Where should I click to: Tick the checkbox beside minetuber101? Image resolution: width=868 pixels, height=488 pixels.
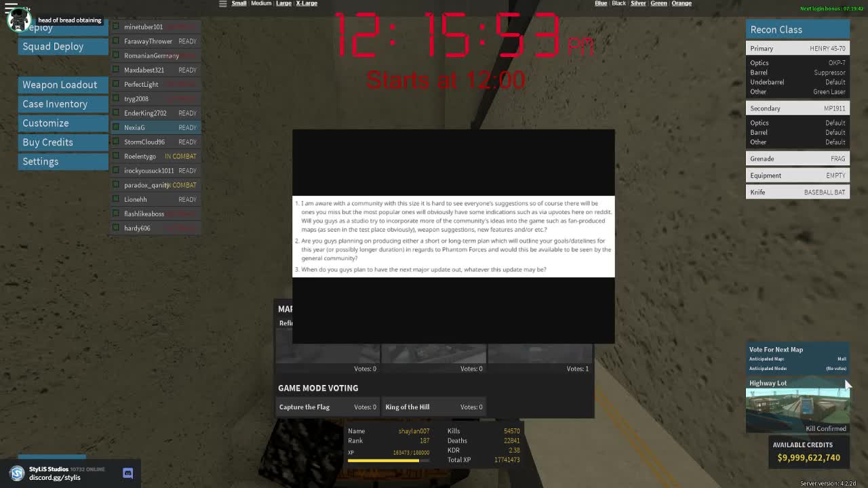point(116,26)
